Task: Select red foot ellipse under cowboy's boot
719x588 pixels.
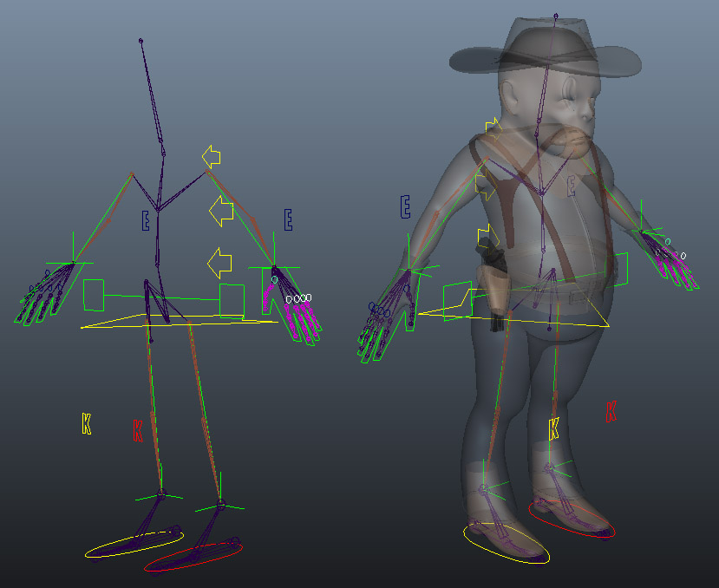Action: (572, 520)
